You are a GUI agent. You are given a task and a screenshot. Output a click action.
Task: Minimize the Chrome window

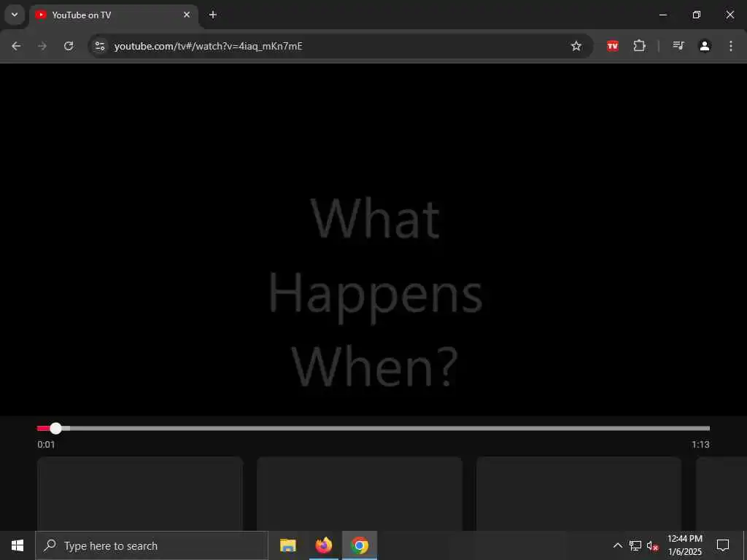pyautogui.click(x=662, y=15)
